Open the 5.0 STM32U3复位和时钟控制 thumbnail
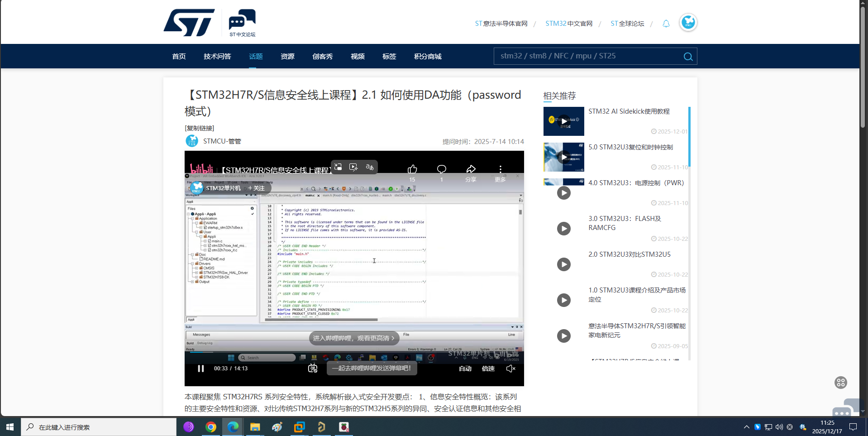868x436 pixels. [x=563, y=157]
